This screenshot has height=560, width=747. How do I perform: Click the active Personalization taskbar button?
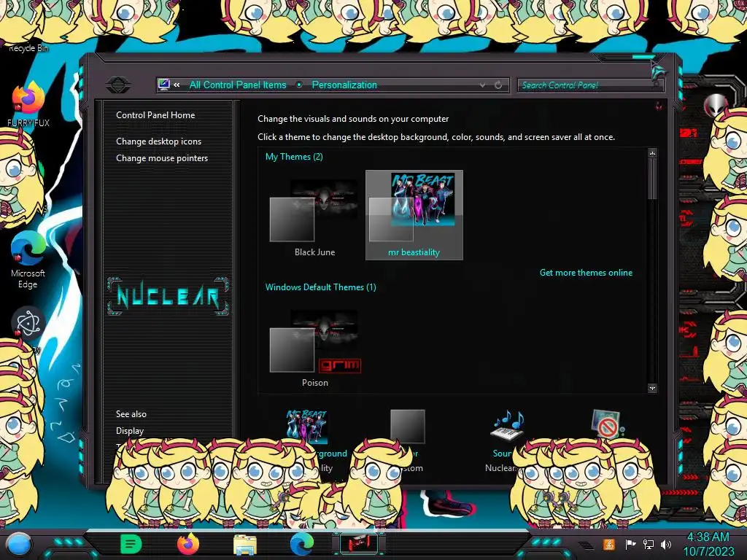359,543
